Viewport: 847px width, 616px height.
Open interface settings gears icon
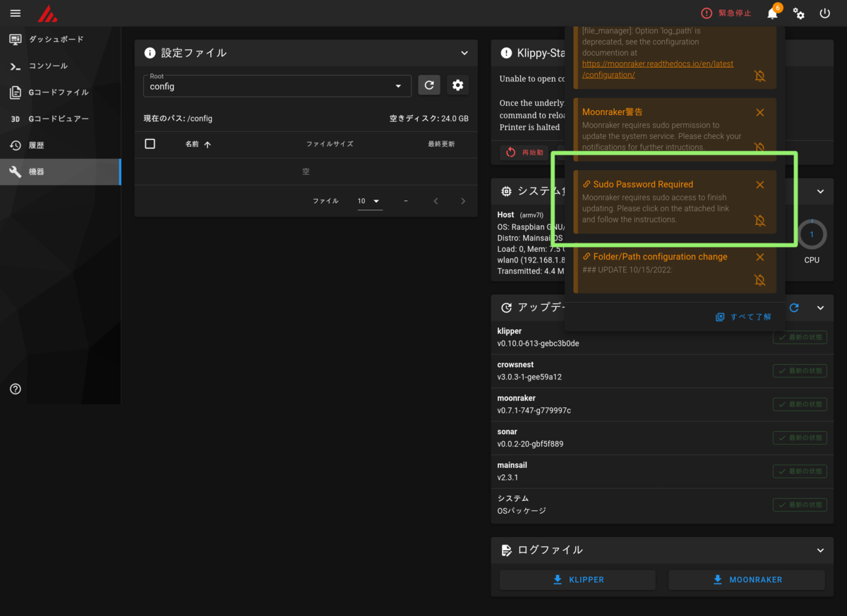[799, 13]
